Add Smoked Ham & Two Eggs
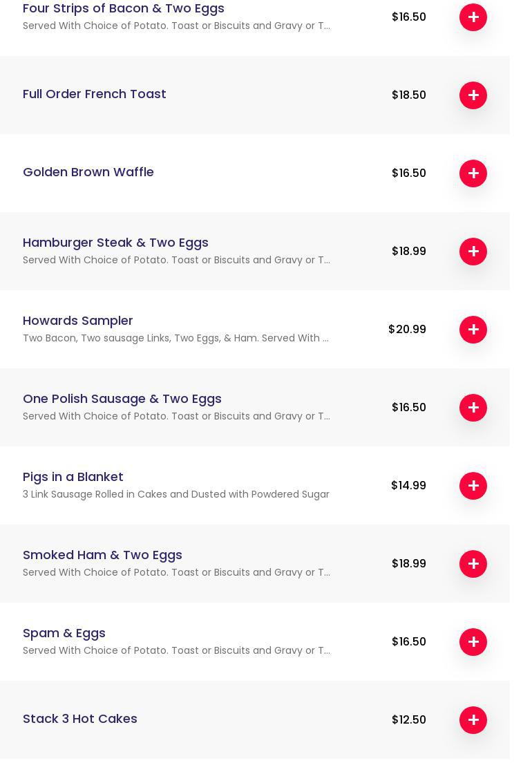Image resolution: width=532 pixels, height=763 pixels. click(x=473, y=564)
